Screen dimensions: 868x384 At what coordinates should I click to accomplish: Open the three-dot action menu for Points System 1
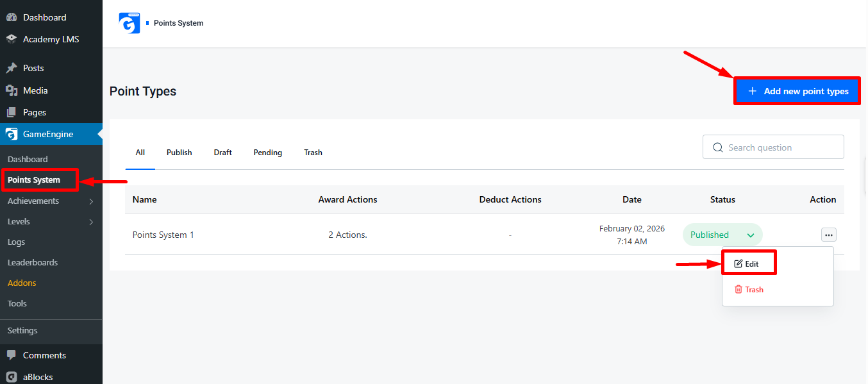[x=828, y=235]
